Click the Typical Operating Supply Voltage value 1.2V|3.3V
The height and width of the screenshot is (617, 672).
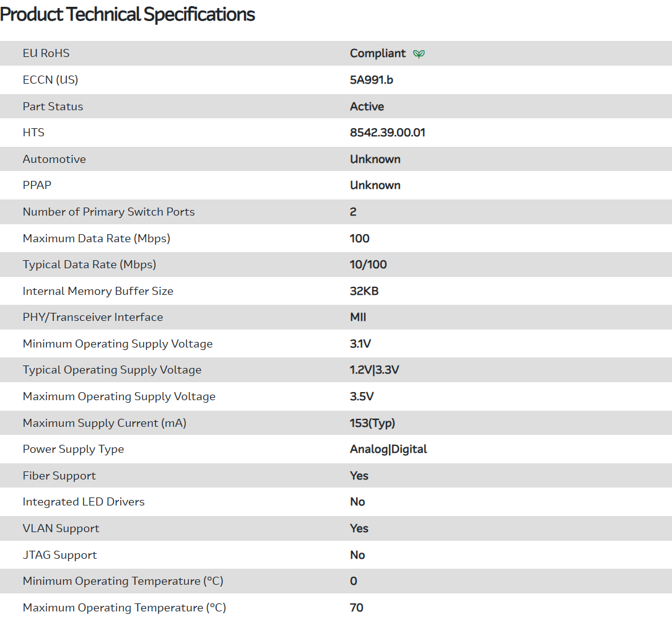click(374, 370)
